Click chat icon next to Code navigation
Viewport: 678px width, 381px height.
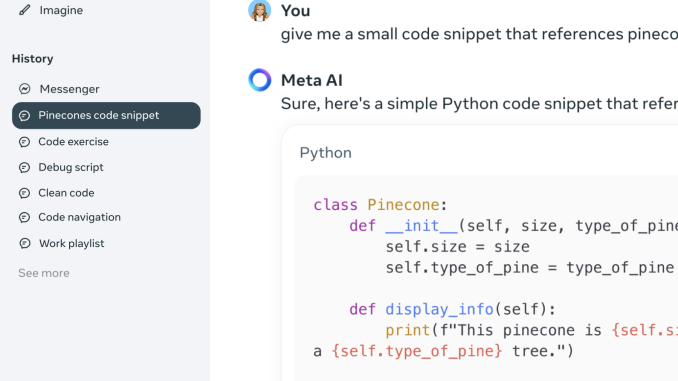[x=25, y=217]
